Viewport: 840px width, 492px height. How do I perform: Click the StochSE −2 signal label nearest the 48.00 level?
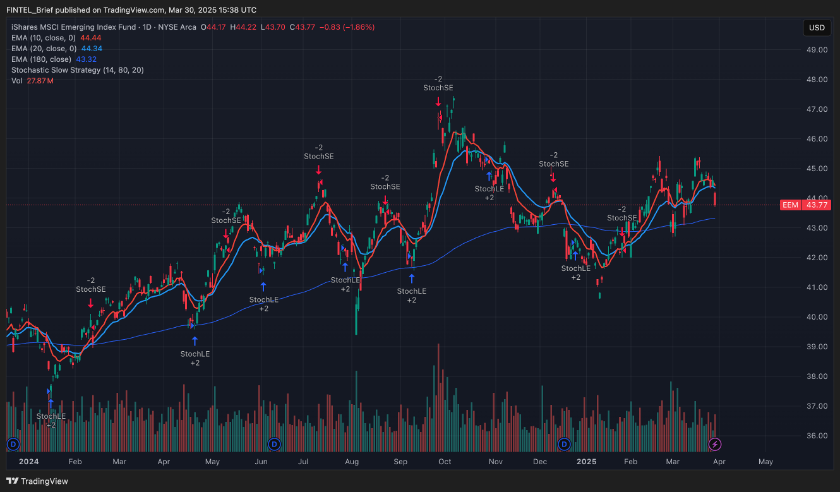click(x=438, y=83)
